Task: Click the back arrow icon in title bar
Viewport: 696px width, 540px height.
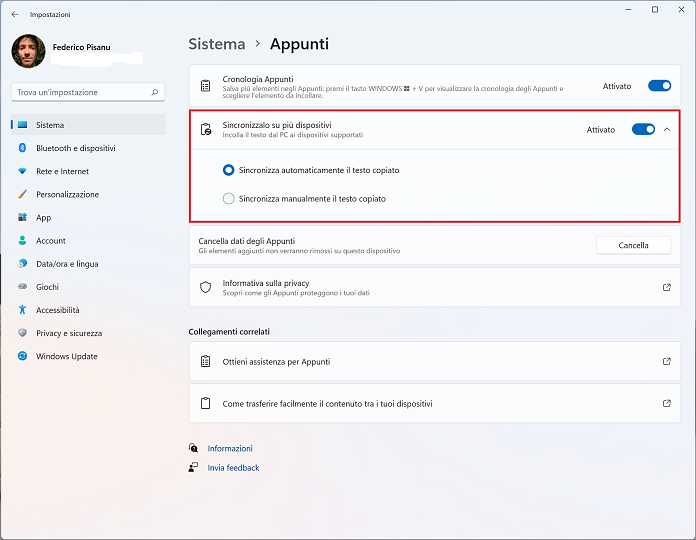Action: point(14,14)
